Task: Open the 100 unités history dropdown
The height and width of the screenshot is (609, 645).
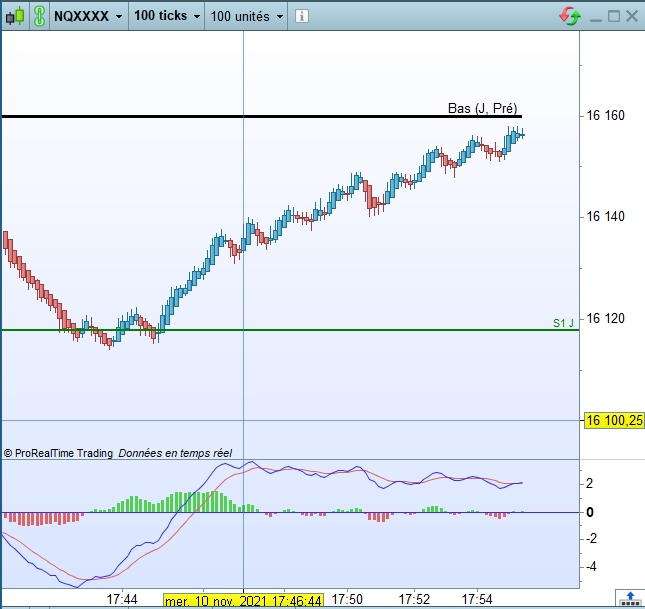Action: (x=246, y=16)
